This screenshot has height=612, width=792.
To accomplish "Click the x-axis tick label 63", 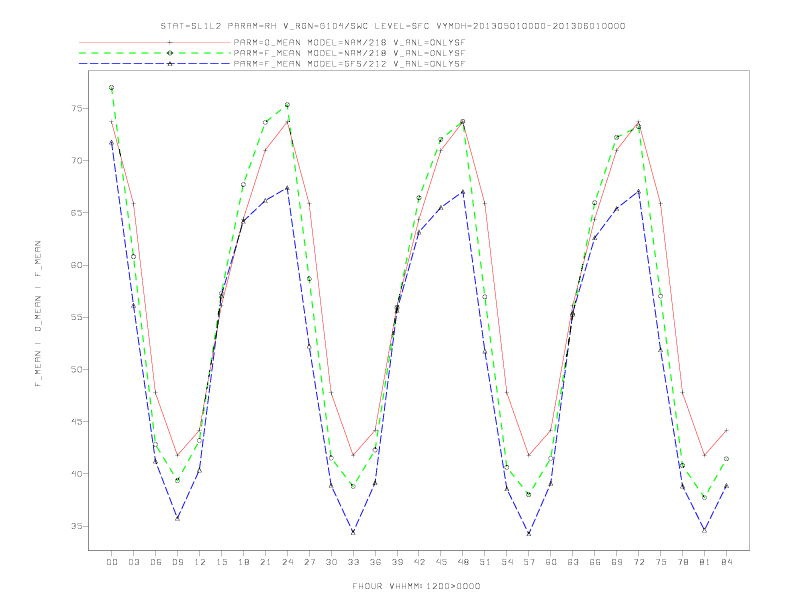I will click(573, 562).
